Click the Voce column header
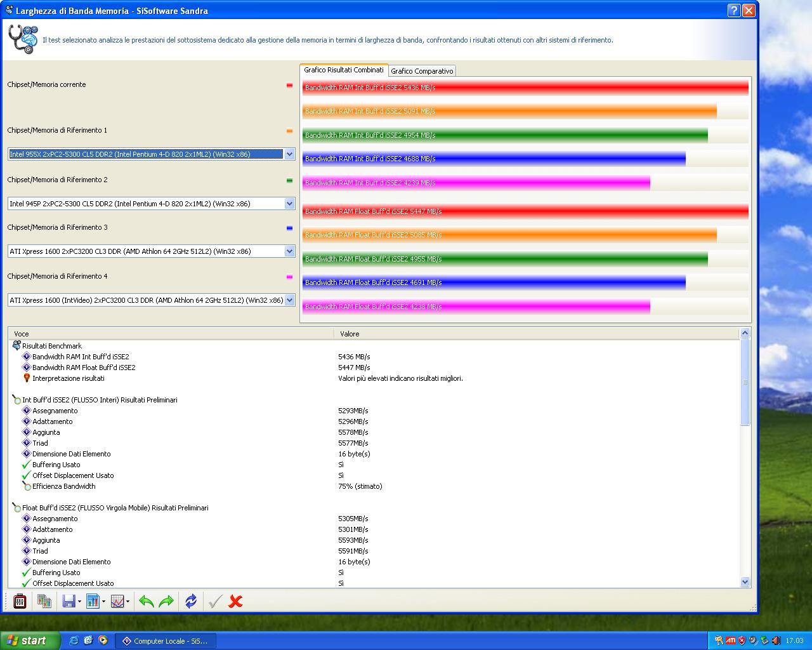 click(171, 333)
